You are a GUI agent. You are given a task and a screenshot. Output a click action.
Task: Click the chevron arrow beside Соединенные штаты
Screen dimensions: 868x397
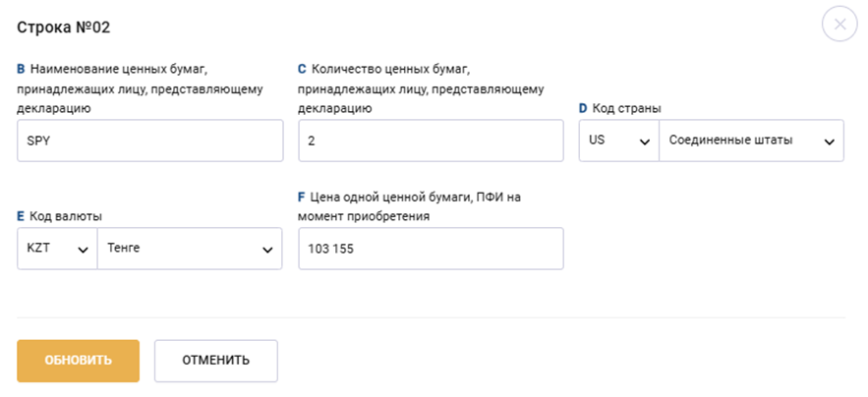pos(829,142)
